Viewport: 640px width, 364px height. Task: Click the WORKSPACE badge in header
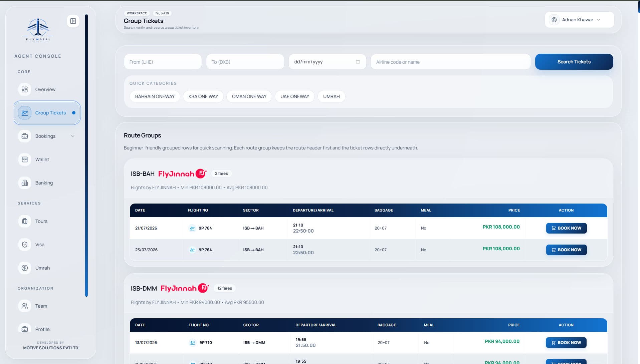click(x=137, y=13)
